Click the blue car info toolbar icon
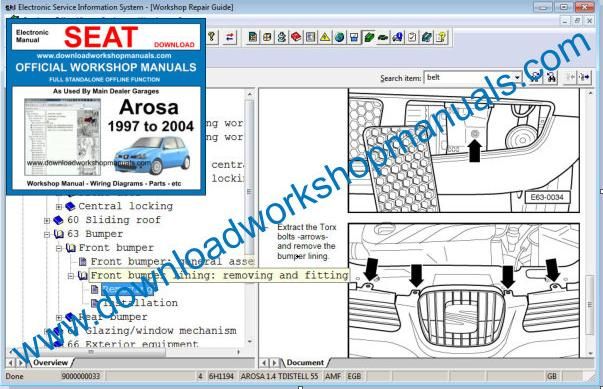This screenshot has height=389, width=603. 397,37
